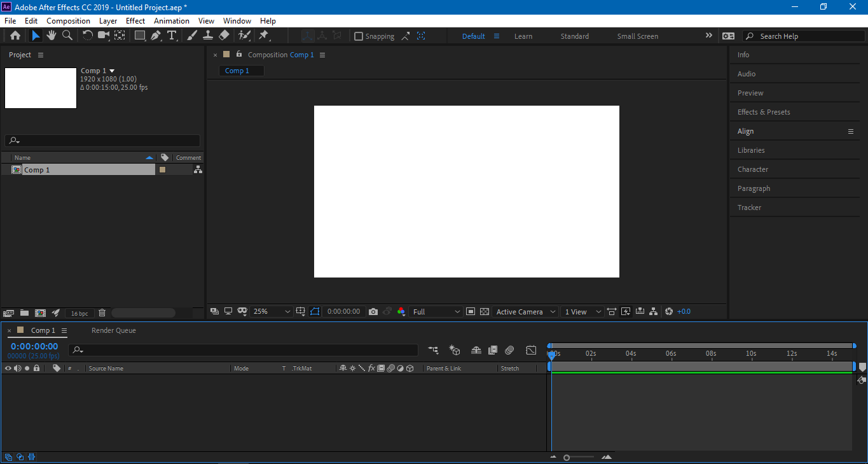Delete selected project item with trash icon
The image size is (868, 464).
(x=102, y=313)
